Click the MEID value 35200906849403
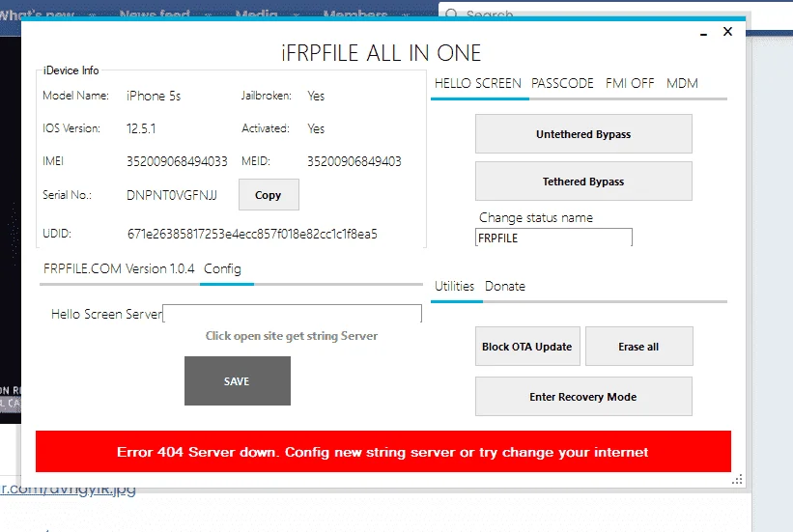Viewport: 793px width, 532px height. tap(354, 161)
